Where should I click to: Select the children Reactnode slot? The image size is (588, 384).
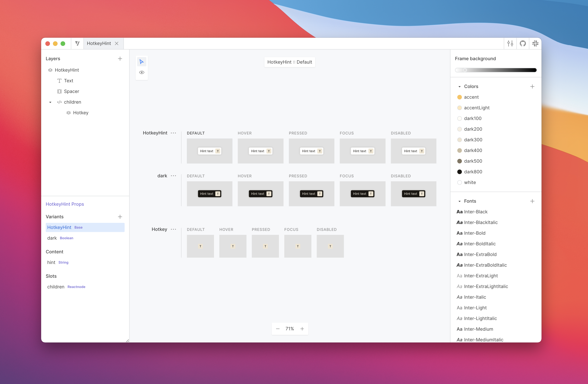point(85,287)
